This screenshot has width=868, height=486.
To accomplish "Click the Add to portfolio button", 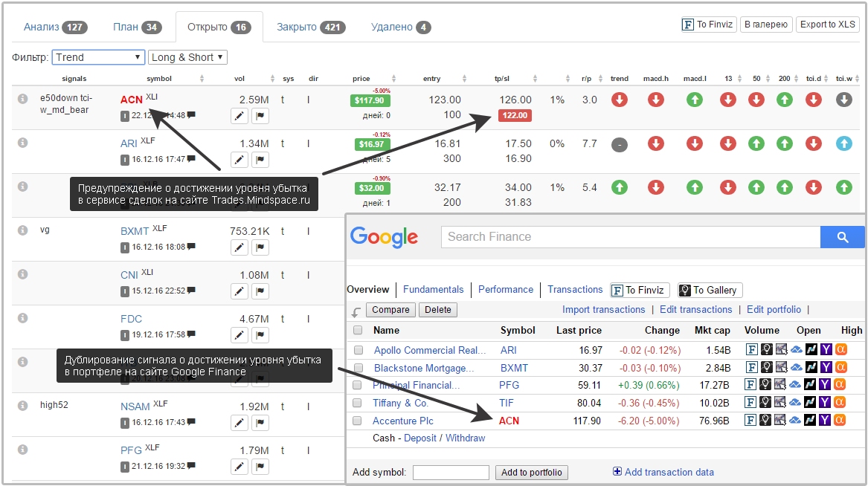I will tap(531, 472).
